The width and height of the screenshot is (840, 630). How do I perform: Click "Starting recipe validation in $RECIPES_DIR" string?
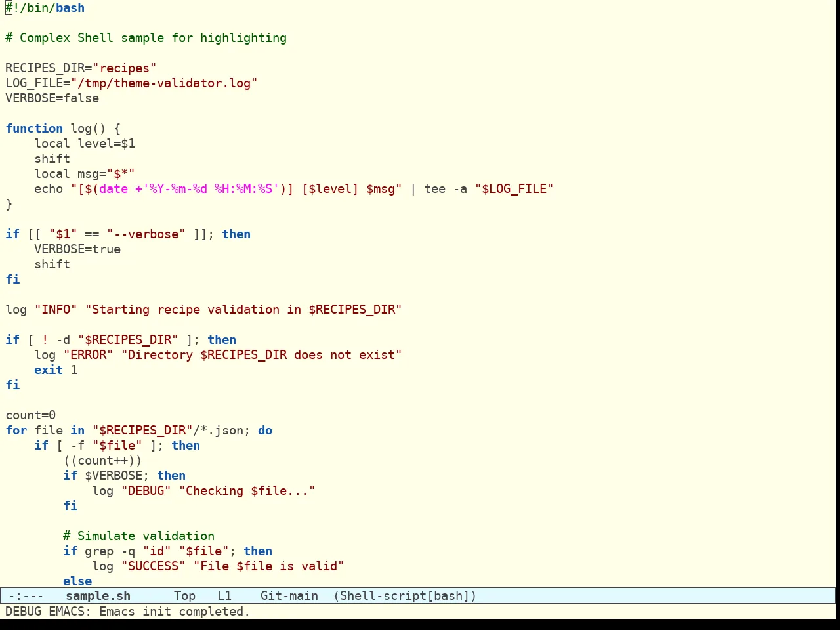pos(243,310)
